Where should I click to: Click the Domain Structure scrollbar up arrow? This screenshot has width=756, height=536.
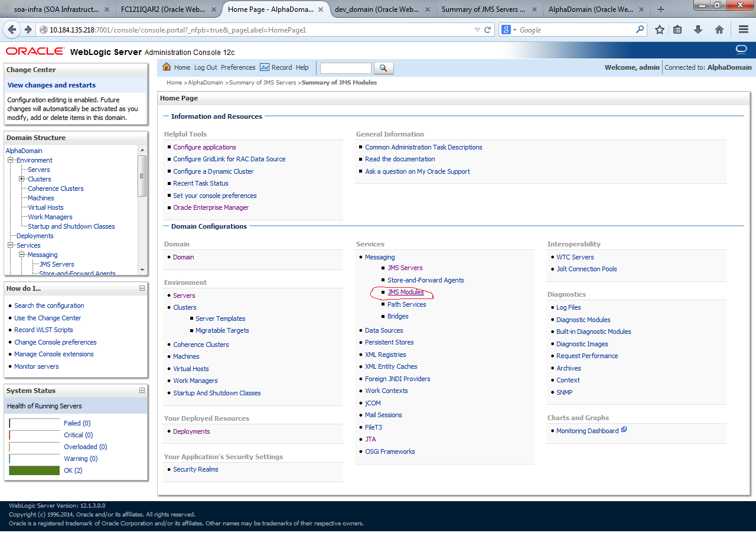[142, 151]
